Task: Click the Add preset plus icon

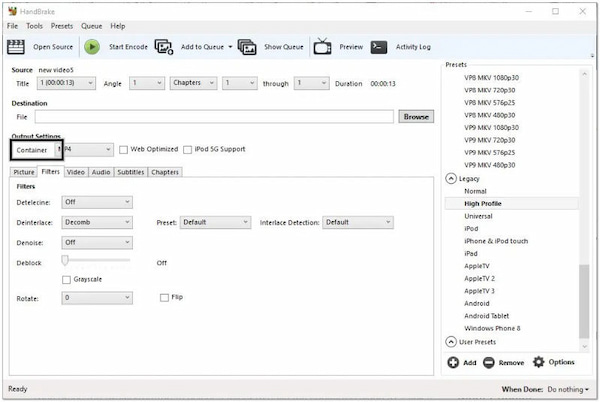Action: click(x=453, y=363)
